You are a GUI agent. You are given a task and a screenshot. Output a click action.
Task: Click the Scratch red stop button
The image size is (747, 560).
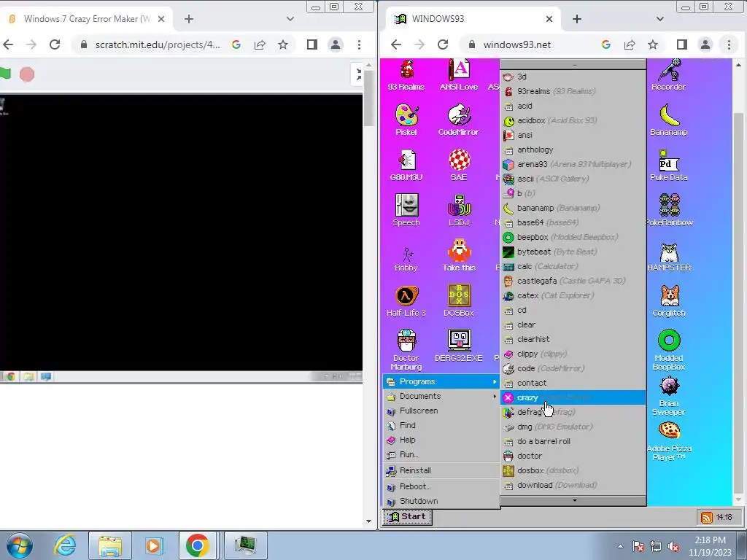point(27,74)
